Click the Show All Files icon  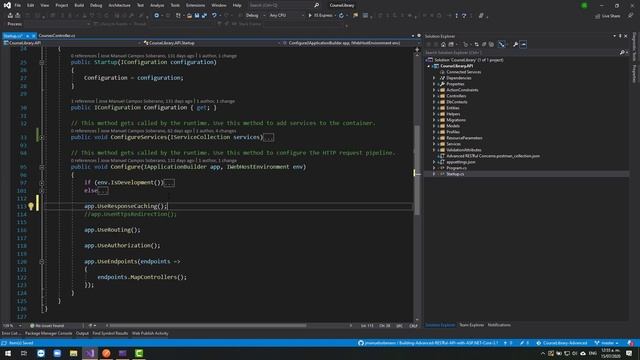[x=491, y=44]
